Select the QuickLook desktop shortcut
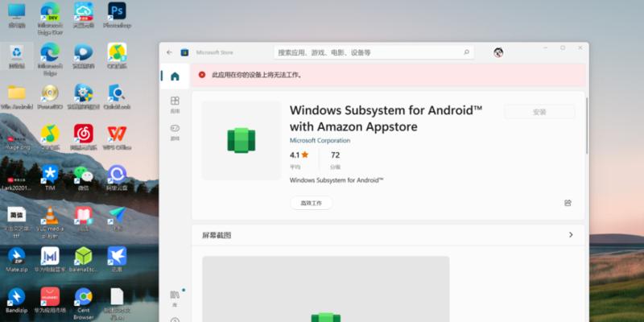The image size is (644, 322). [x=117, y=97]
